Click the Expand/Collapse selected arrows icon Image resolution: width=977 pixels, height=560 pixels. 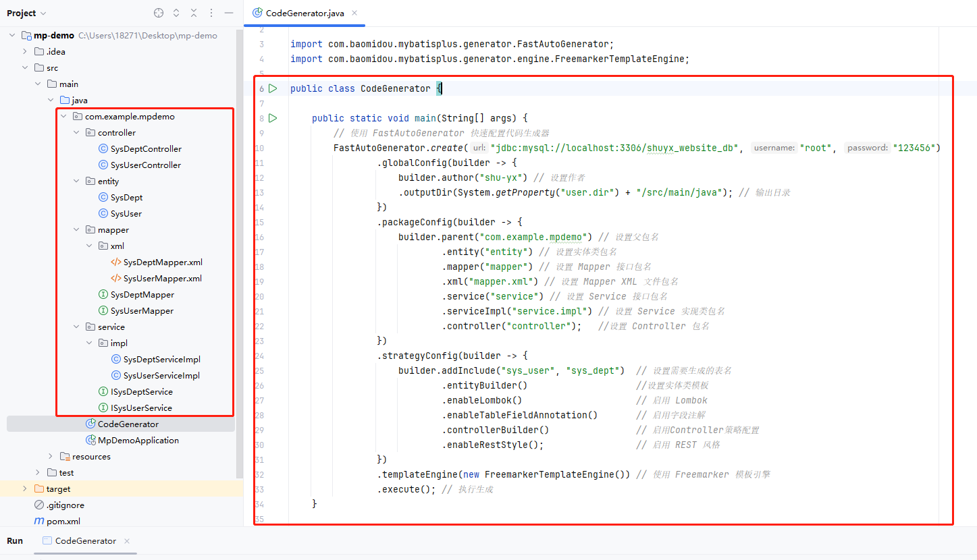[176, 13]
